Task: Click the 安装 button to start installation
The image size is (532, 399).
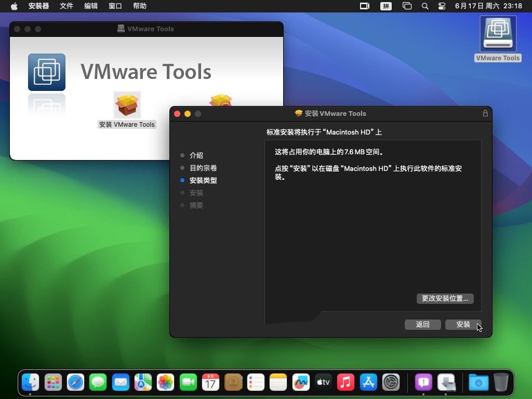Action: [x=463, y=324]
